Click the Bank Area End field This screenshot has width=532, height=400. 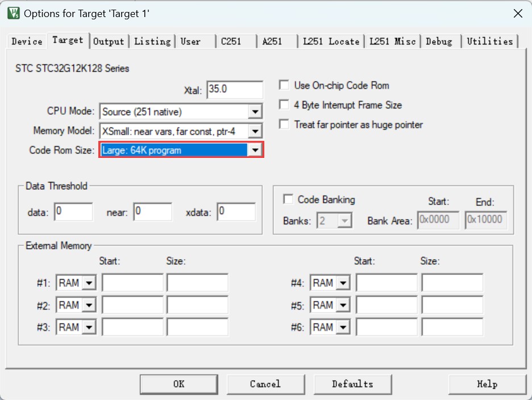486,220
